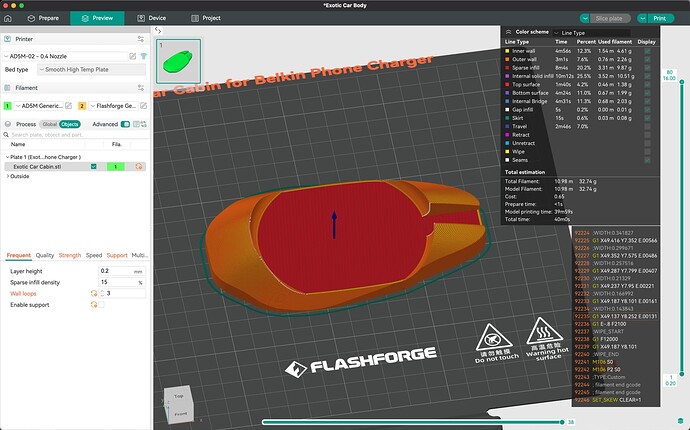
Task: Expand the Outside tree node
Action: pyautogui.click(x=7, y=176)
